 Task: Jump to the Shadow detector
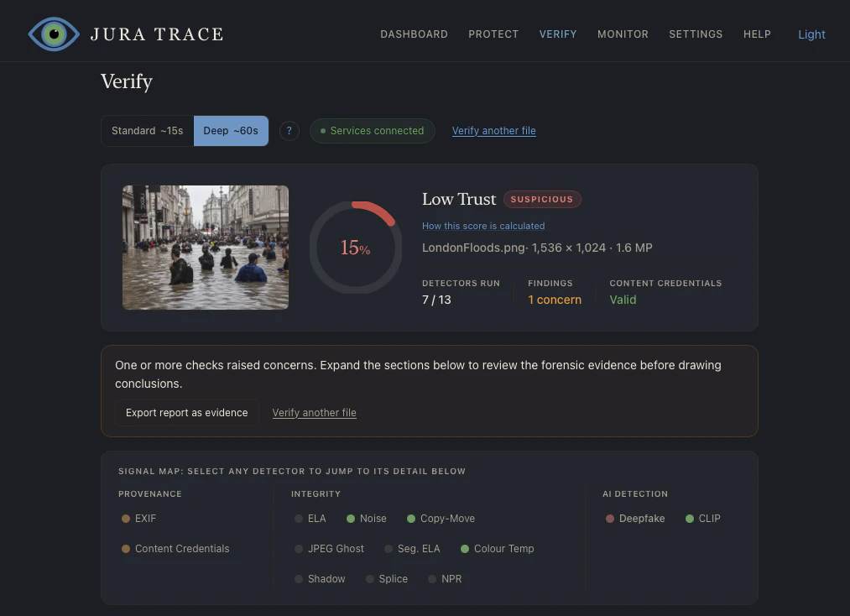coord(320,579)
